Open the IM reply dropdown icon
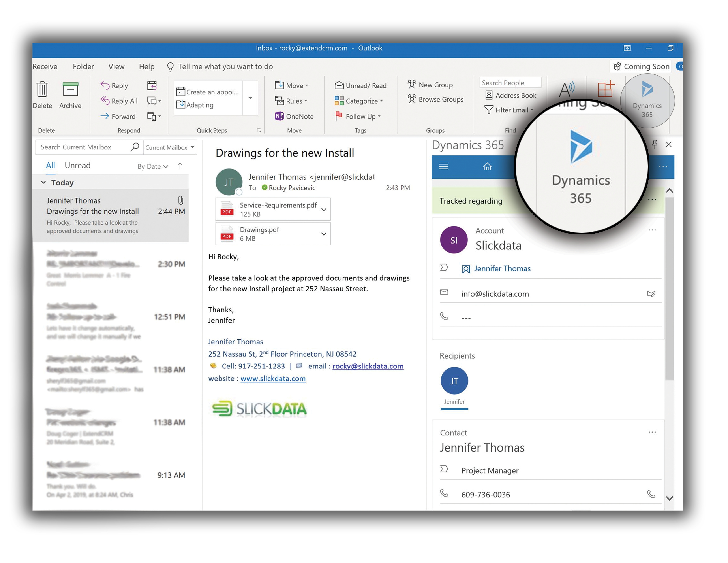The image size is (728, 563). [x=154, y=101]
